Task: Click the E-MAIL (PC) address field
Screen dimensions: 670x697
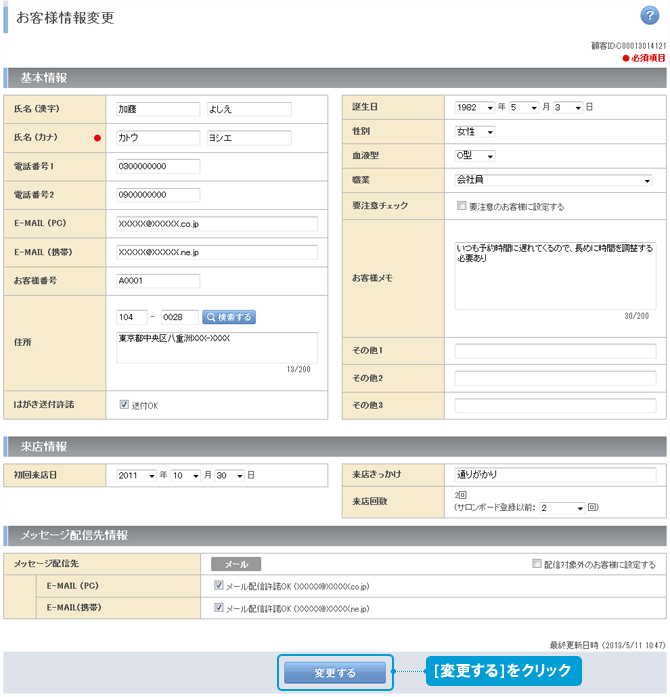Action: (x=216, y=223)
